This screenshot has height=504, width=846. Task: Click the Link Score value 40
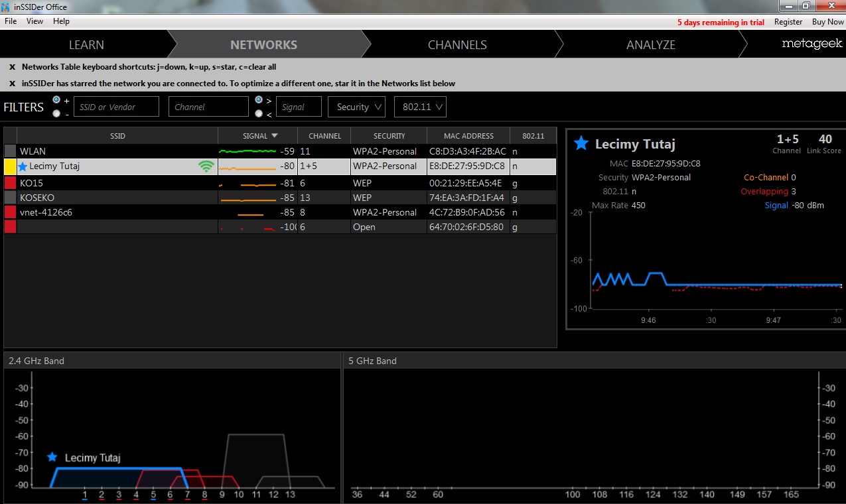(x=825, y=139)
